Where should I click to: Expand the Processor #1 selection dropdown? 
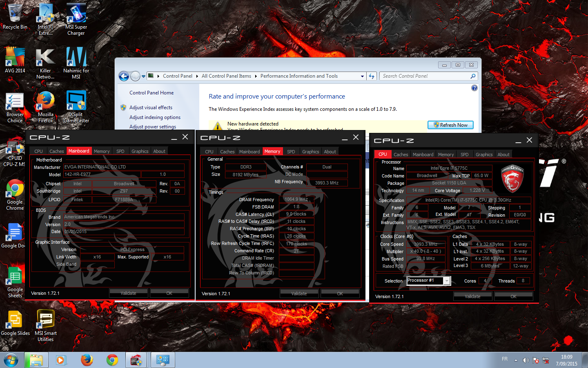[447, 280]
